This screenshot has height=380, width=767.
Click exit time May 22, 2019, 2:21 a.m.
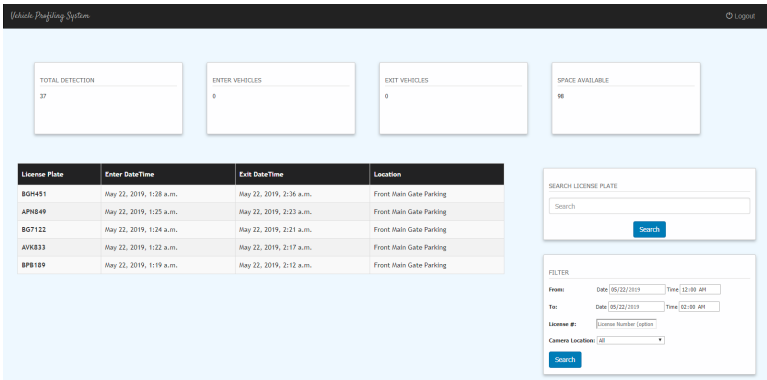pyautogui.click(x=275, y=229)
